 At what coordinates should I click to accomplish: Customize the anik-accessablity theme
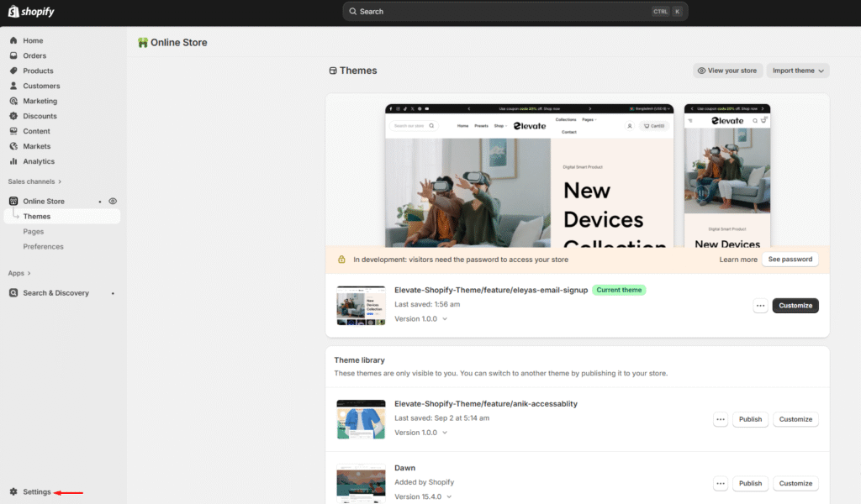pyautogui.click(x=795, y=419)
